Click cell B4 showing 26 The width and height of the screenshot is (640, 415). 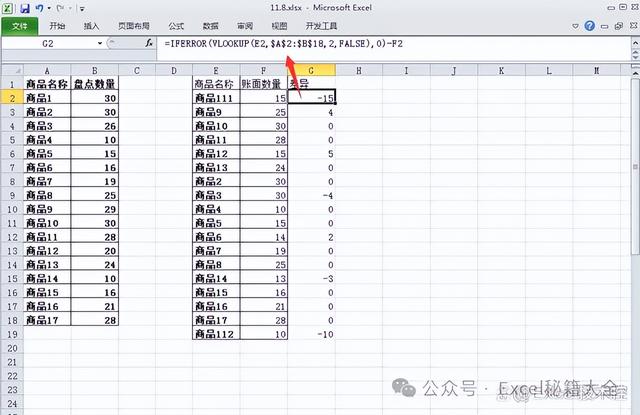click(x=95, y=126)
